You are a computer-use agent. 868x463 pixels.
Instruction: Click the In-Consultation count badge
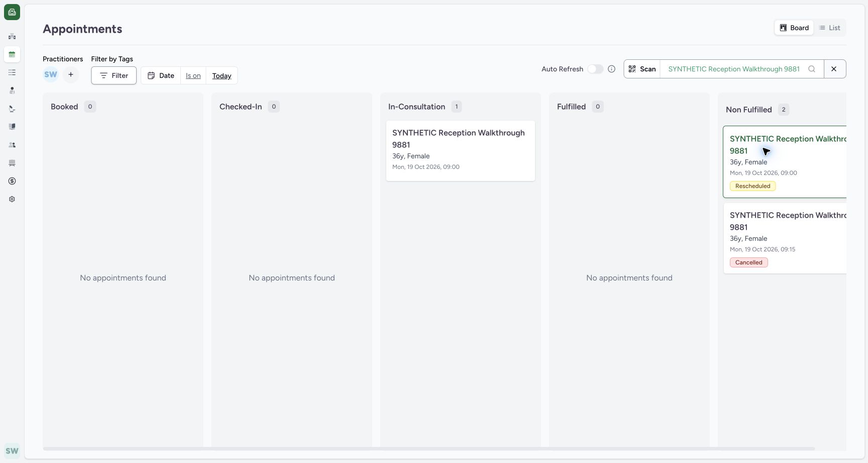(456, 107)
